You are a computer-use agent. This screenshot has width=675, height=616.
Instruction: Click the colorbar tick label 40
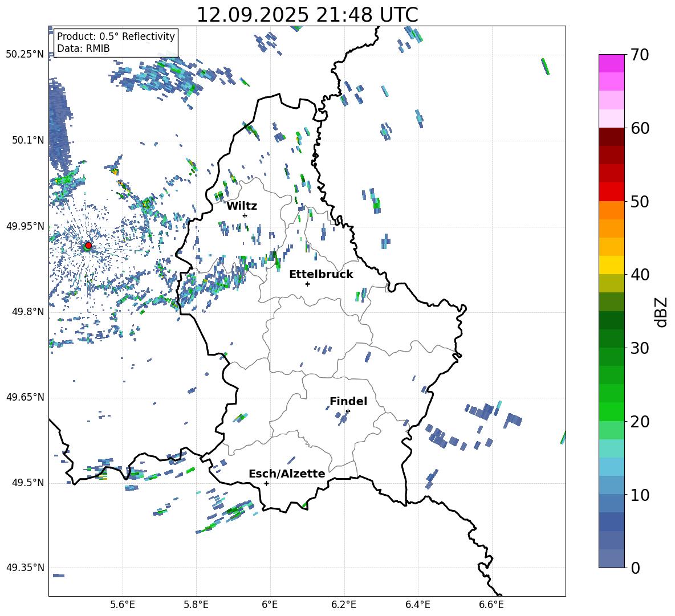[x=640, y=275]
